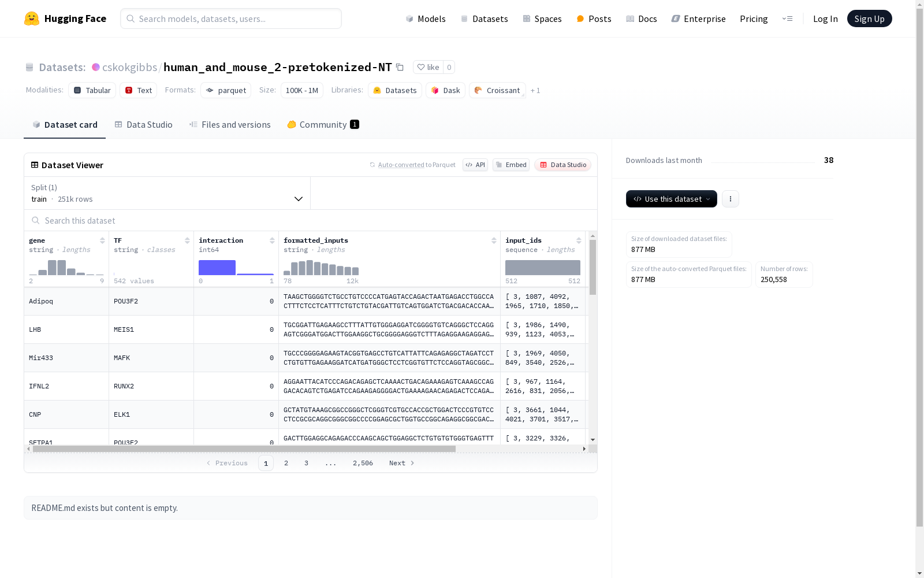Click the formatted_inputs lengths histogram
The width and height of the screenshot is (924, 578).
pos(321,268)
